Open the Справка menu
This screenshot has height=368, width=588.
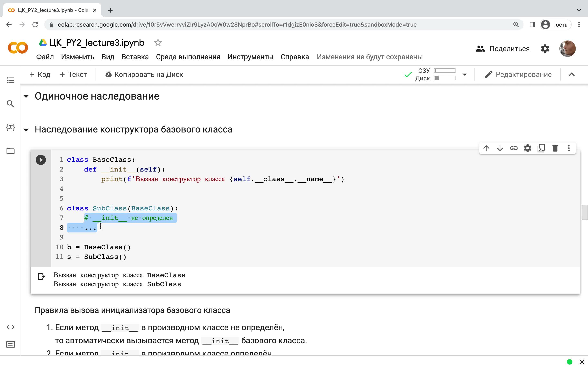(295, 57)
